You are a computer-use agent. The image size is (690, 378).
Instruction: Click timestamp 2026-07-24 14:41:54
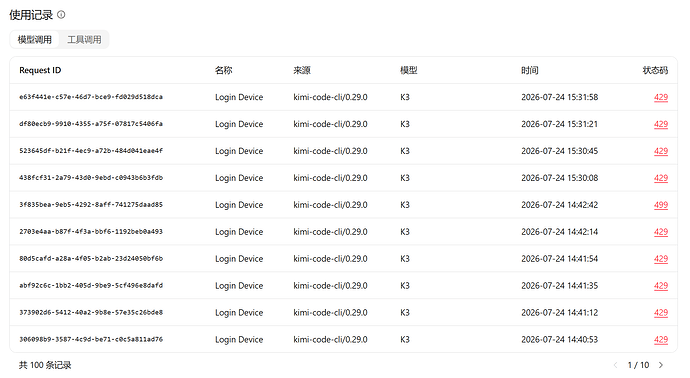click(x=560, y=259)
